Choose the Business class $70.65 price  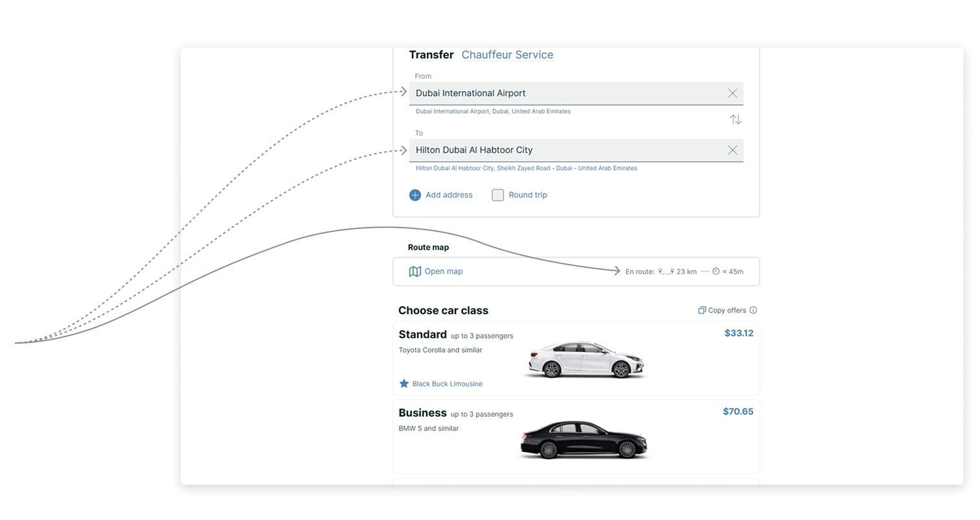tap(738, 412)
